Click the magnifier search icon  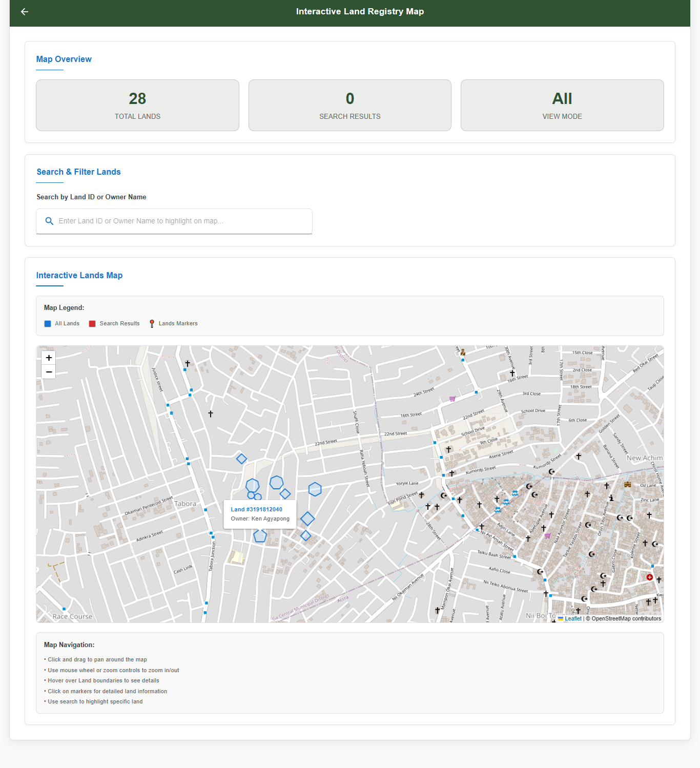[x=49, y=221]
